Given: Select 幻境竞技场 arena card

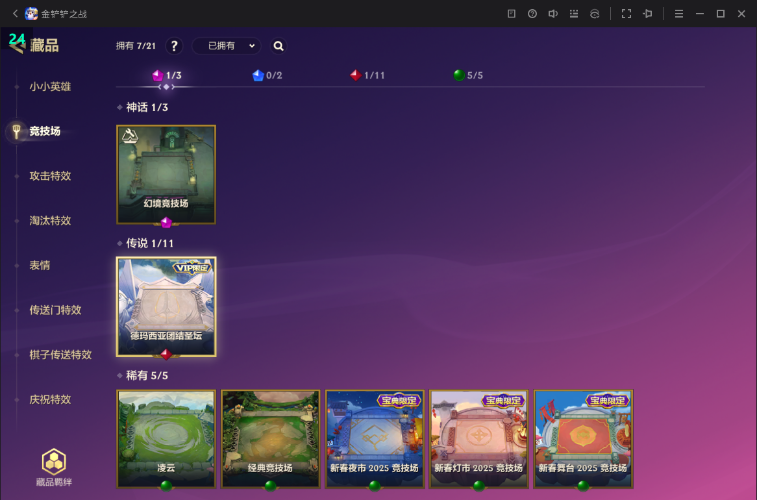Looking at the screenshot, I should point(166,175).
